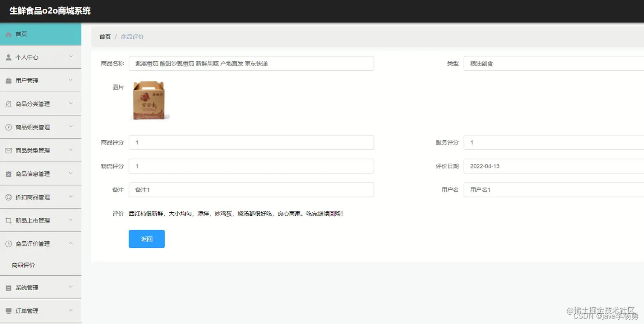Click the compass icon for 商品细类管理
Viewport: 644px width, 324px height.
click(9, 127)
